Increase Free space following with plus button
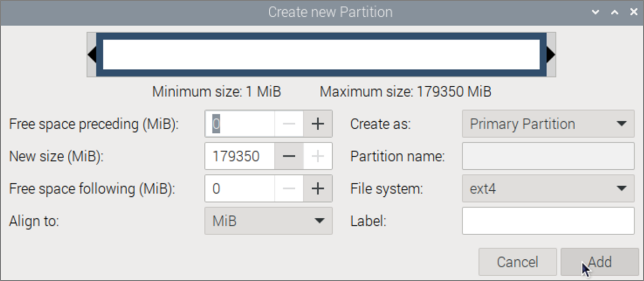The width and height of the screenshot is (644, 281). point(318,189)
